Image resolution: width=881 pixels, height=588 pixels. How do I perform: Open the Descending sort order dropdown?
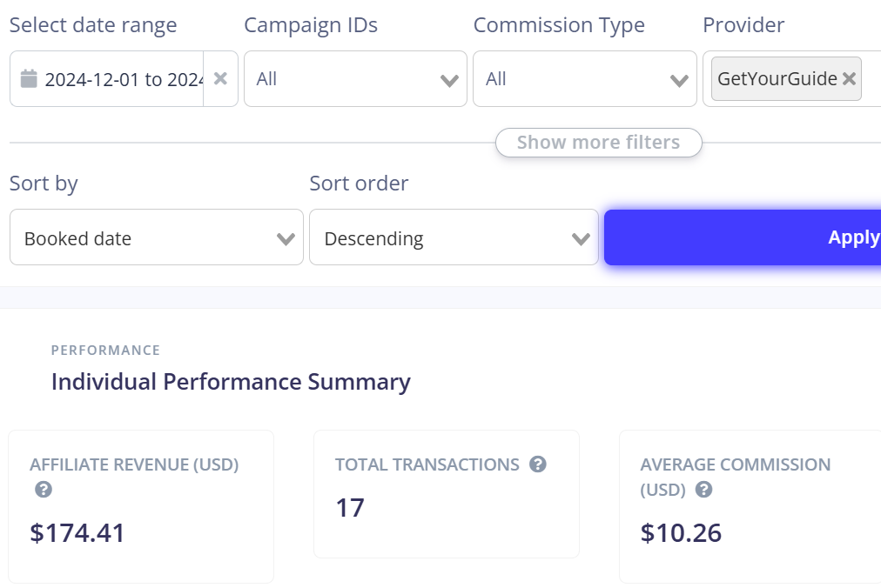[x=453, y=237]
